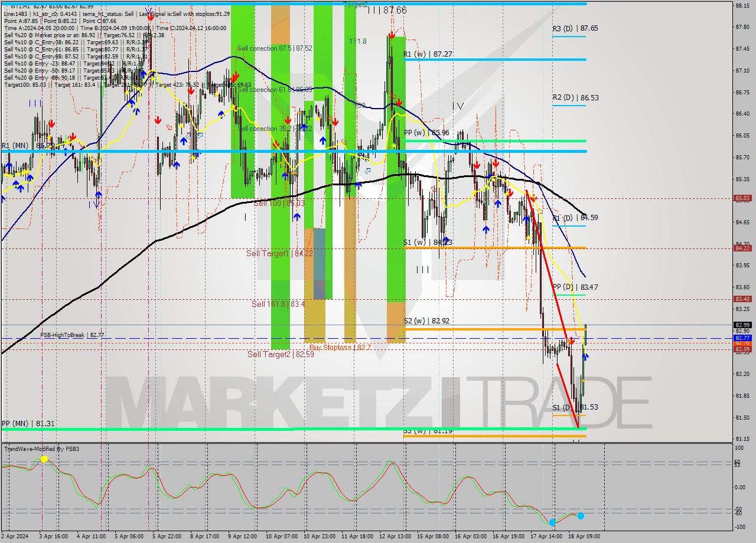
Task: Click the yellow dot marker on the TrendWave oscillator
Action: pyautogui.click(x=44, y=459)
